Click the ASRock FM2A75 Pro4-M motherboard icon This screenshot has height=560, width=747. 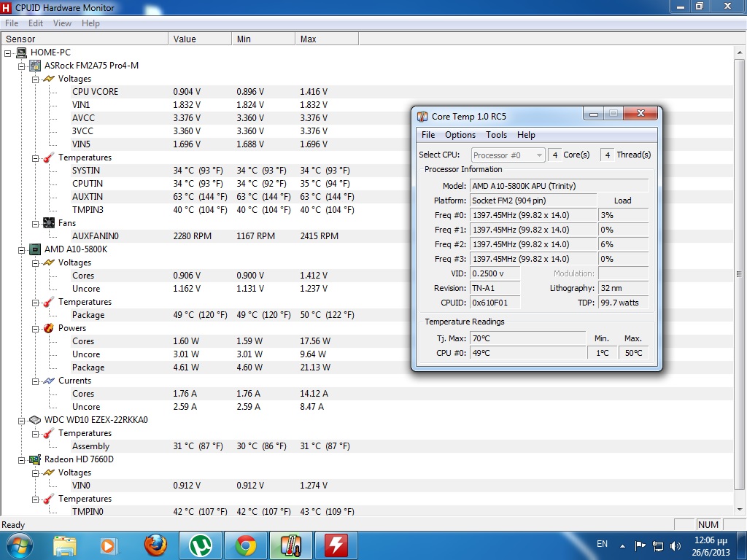[x=35, y=66]
